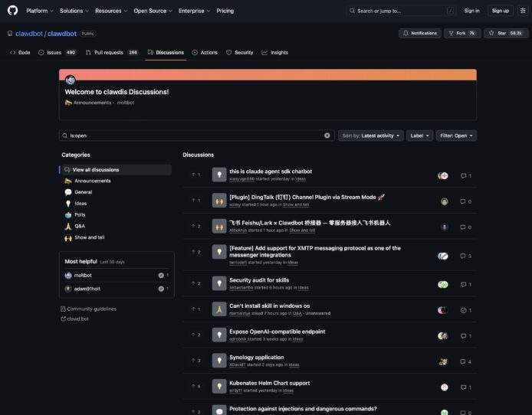Upvote 'Expose OpenAI-compatible endpoint' discussion

[x=195, y=335]
